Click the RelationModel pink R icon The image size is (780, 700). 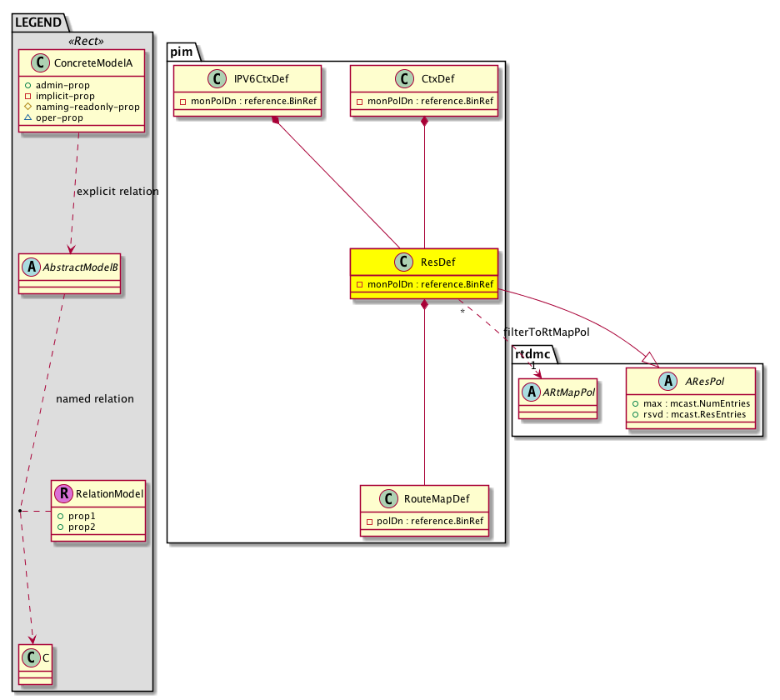click(x=64, y=494)
